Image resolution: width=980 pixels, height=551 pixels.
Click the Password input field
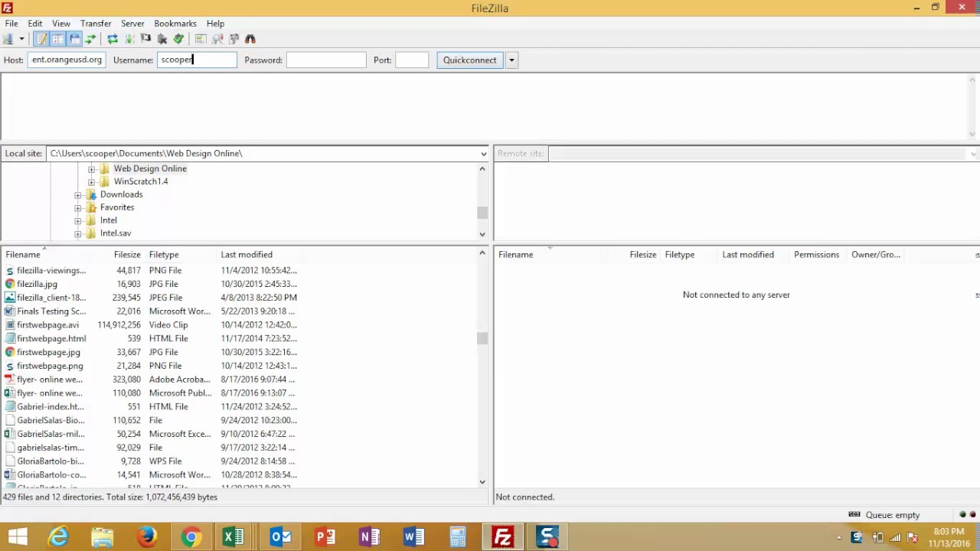tap(326, 60)
